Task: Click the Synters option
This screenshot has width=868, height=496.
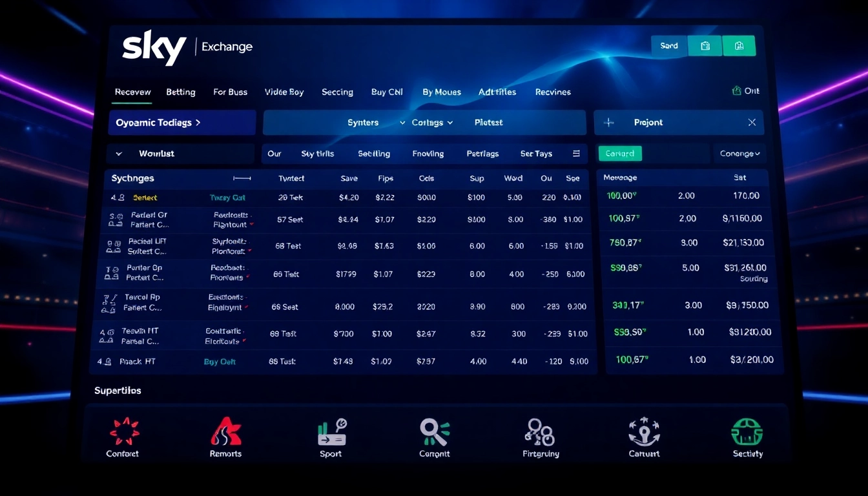Action: (363, 123)
